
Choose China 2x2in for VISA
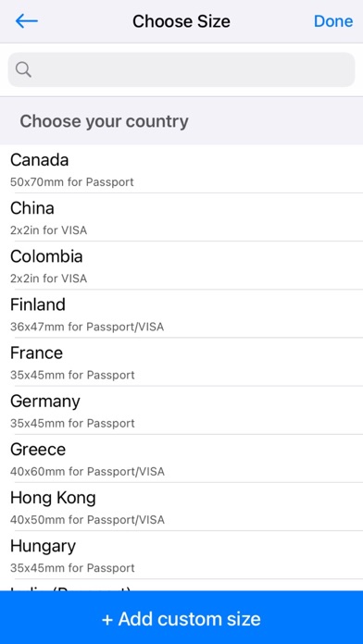181,217
